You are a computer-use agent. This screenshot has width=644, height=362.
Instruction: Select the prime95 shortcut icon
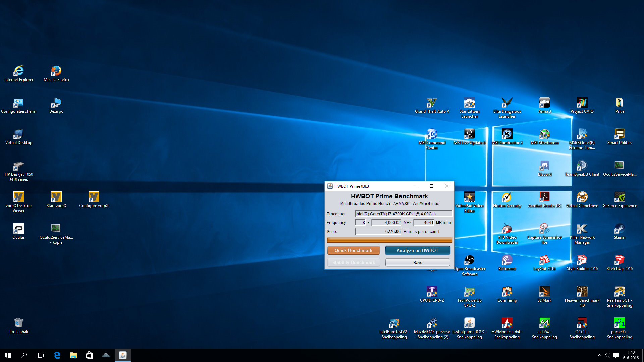[x=620, y=328]
